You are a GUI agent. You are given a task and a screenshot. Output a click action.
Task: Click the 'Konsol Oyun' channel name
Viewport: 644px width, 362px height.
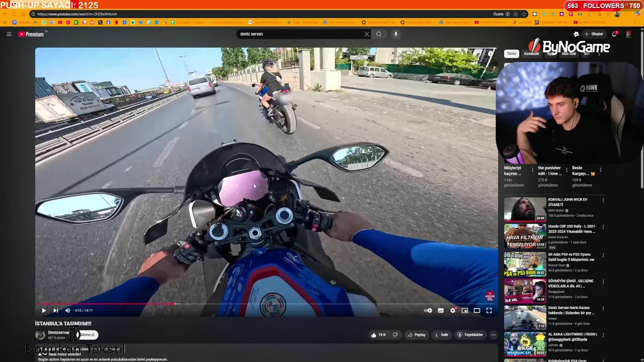(x=557, y=265)
